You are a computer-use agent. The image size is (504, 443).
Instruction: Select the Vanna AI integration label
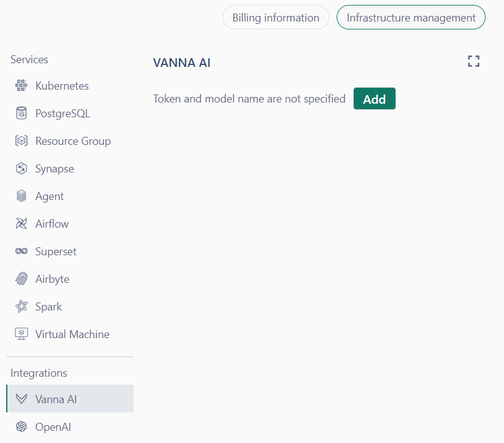tap(56, 399)
